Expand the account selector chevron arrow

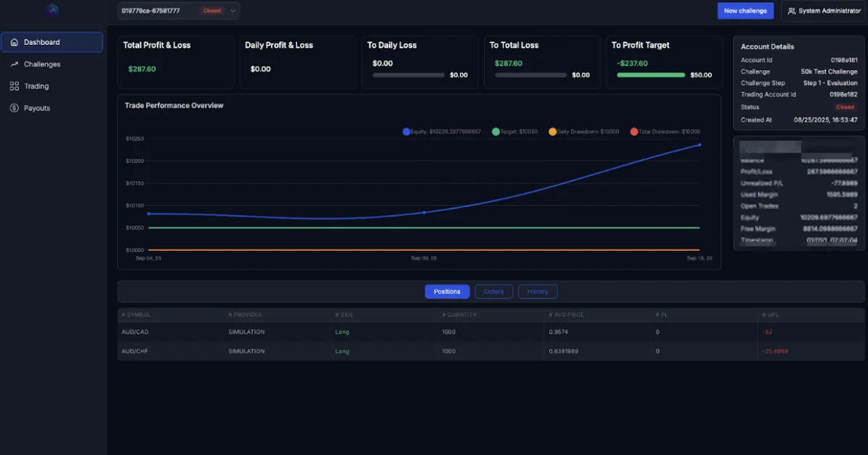[233, 11]
